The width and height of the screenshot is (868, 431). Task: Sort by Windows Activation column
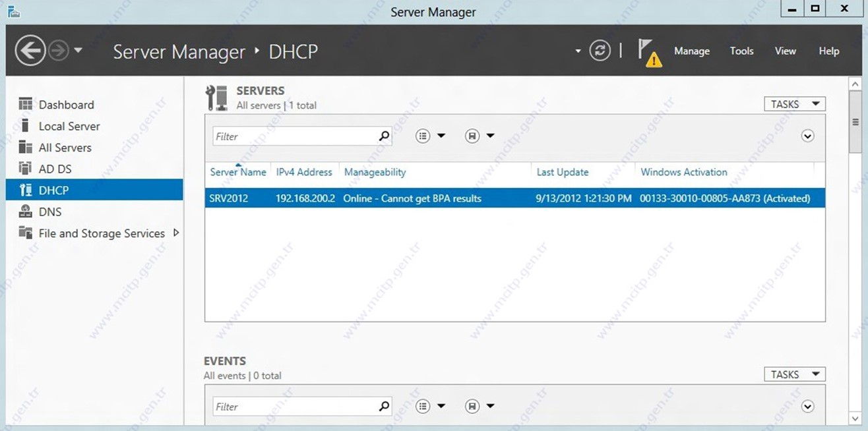(x=684, y=172)
